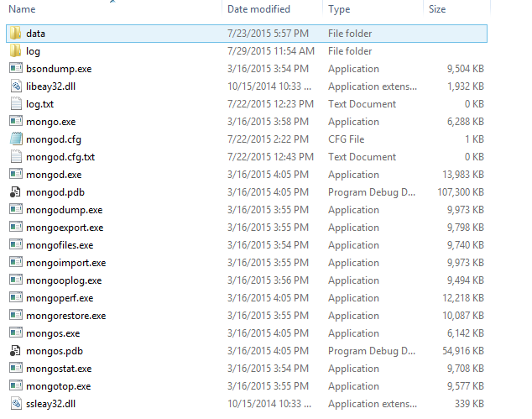Select the data folder icon
This screenshot has width=532, height=419.
point(16,34)
